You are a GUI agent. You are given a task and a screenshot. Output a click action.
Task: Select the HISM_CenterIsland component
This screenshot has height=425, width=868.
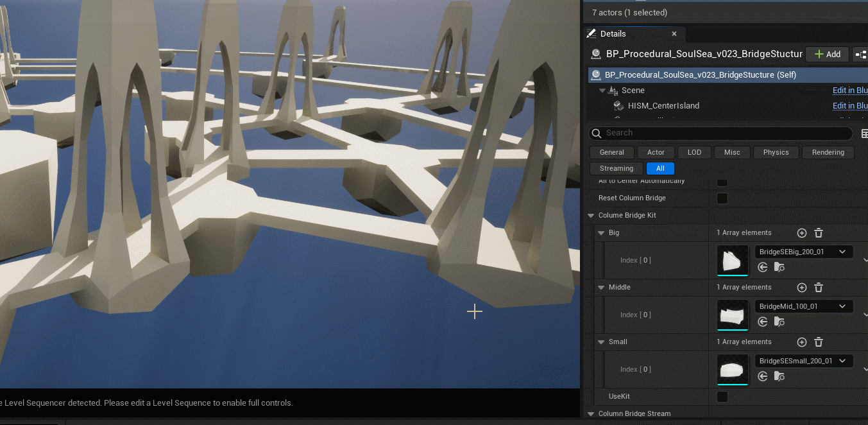coord(663,106)
